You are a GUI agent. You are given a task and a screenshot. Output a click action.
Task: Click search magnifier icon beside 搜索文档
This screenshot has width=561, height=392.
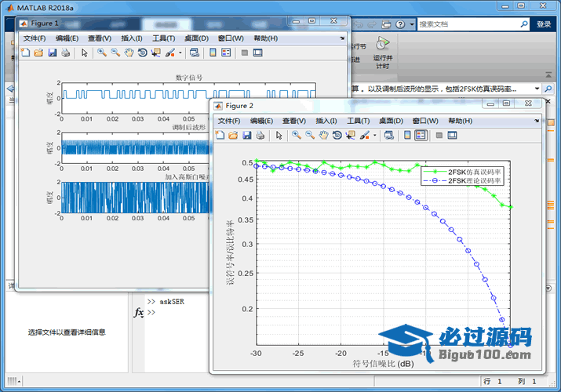[x=524, y=24]
